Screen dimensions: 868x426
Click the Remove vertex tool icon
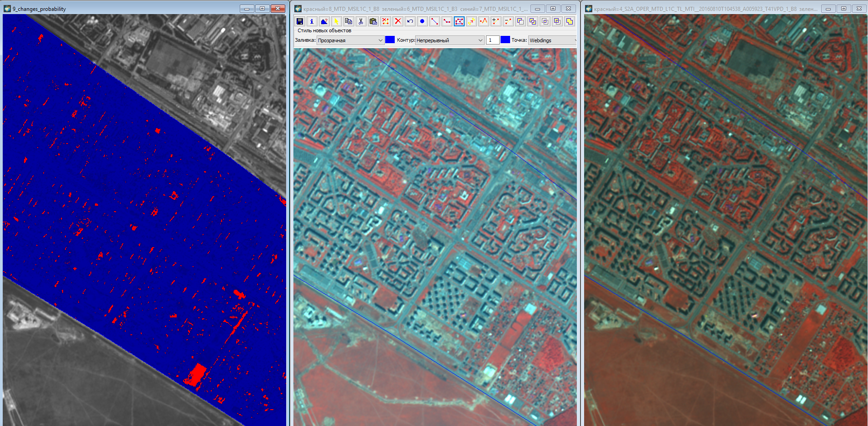tap(508, 21)
